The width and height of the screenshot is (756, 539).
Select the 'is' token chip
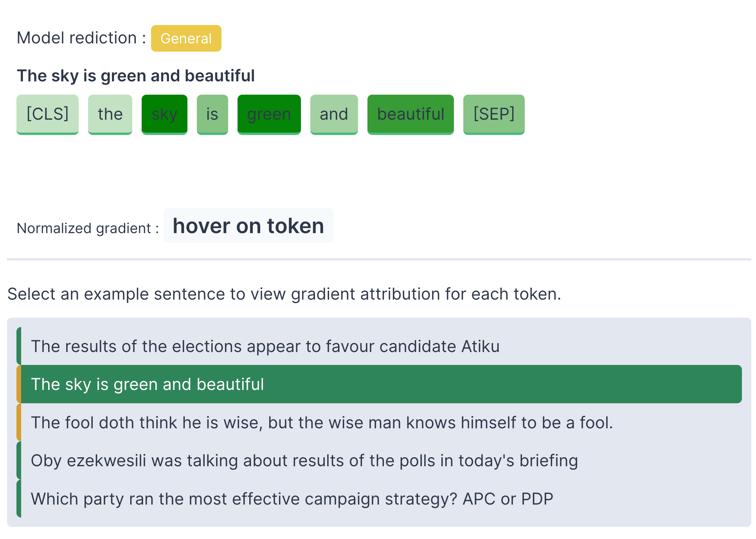pos(212,114)
